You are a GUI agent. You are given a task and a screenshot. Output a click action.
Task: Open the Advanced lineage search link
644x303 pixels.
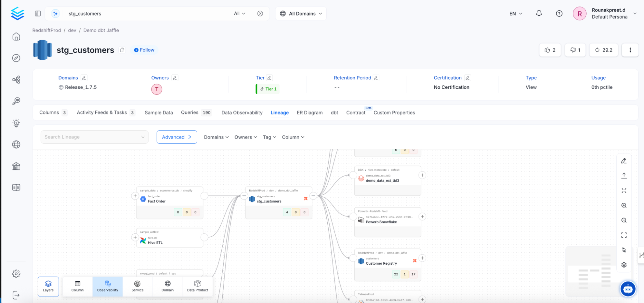point(177,137)
